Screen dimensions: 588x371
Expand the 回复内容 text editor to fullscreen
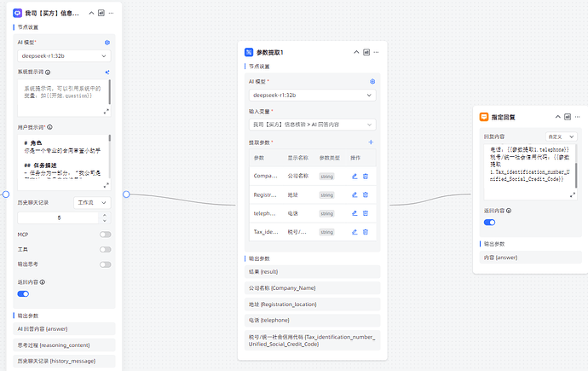coord(573,194)
